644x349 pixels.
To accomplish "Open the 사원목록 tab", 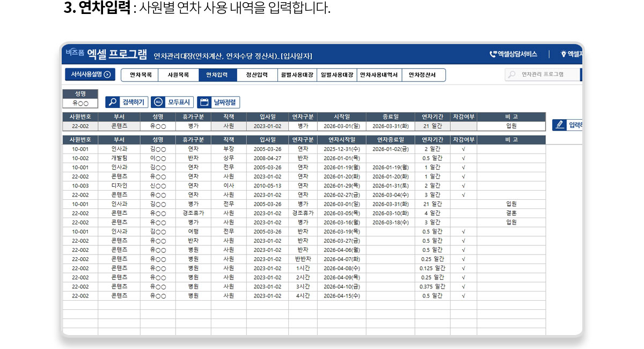I will coord(178,75).
